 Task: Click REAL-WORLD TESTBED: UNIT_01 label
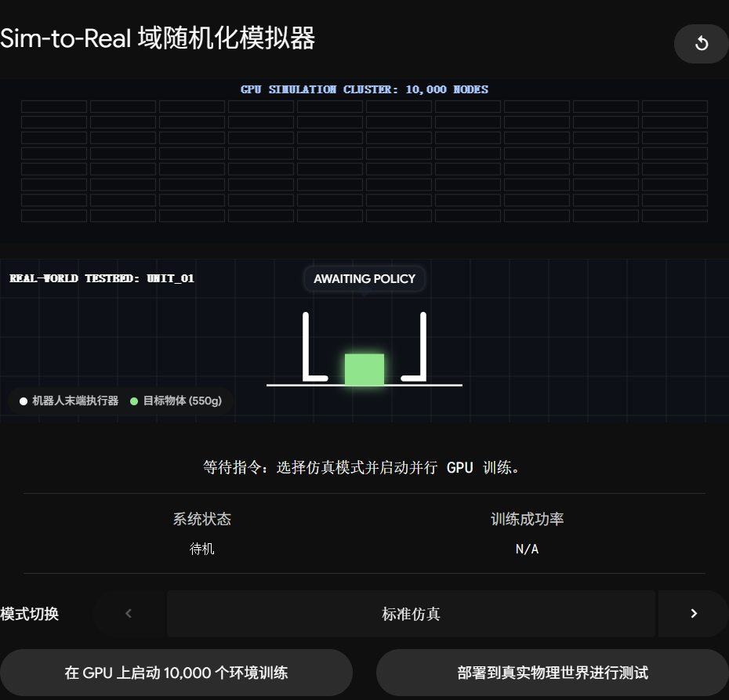(102, 278)
